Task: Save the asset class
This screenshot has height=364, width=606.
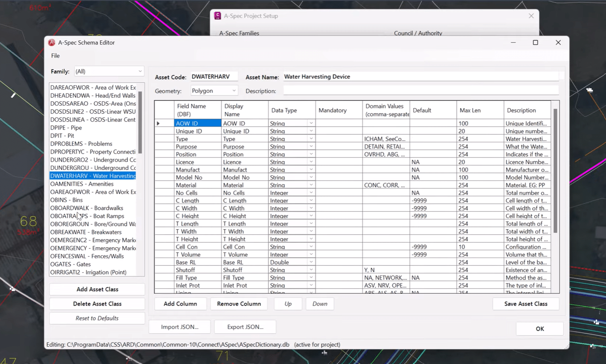Action: coord(526,304)
